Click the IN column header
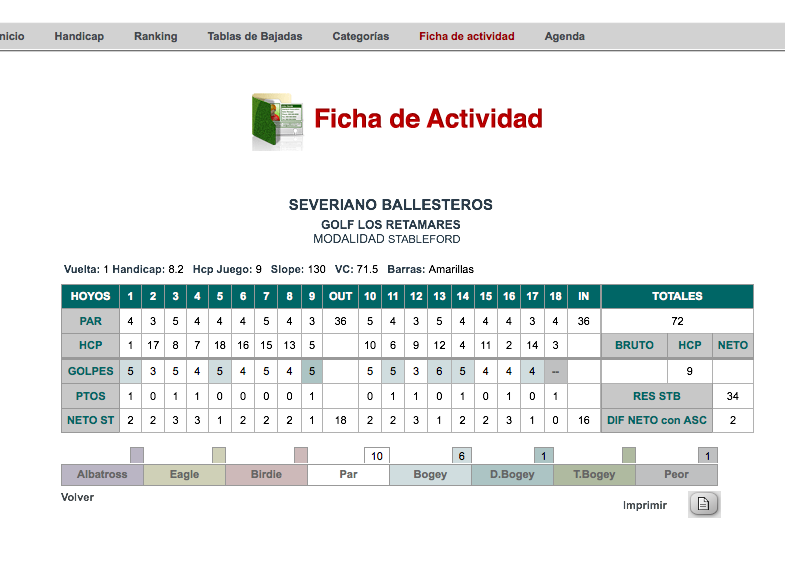 pyautogui.click(x=584, y=296)
